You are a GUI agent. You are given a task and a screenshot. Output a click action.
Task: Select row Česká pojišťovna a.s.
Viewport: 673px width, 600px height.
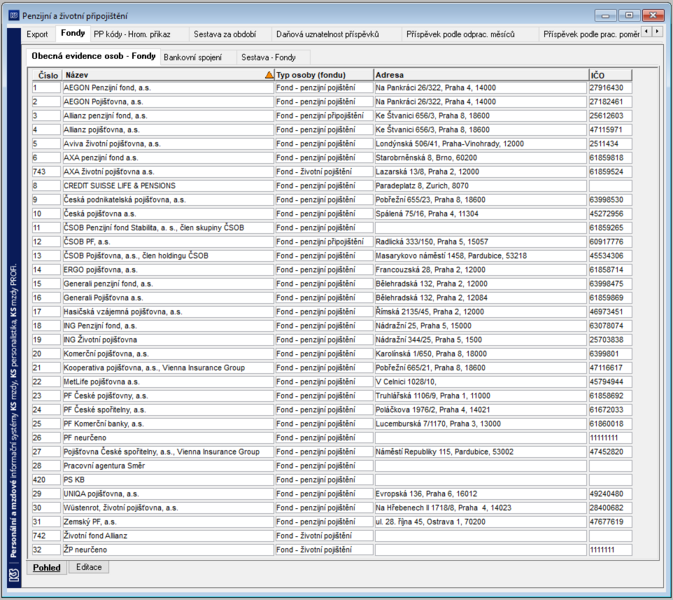pos(332,214)
